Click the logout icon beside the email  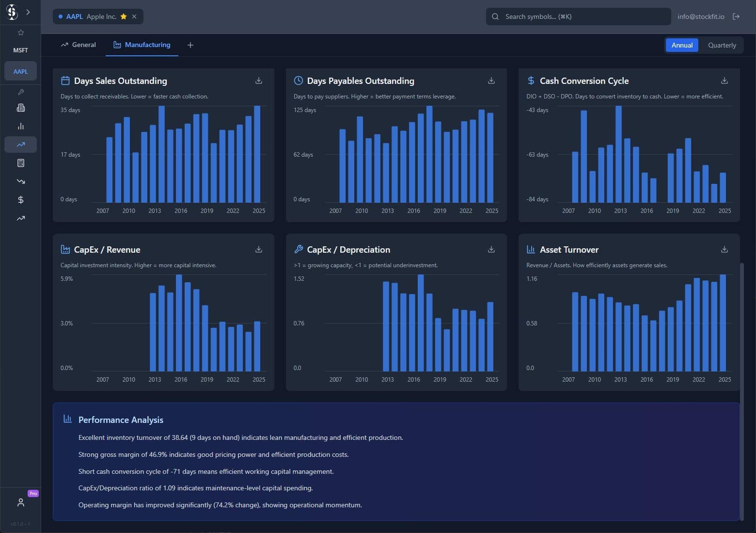pos(736,16)
